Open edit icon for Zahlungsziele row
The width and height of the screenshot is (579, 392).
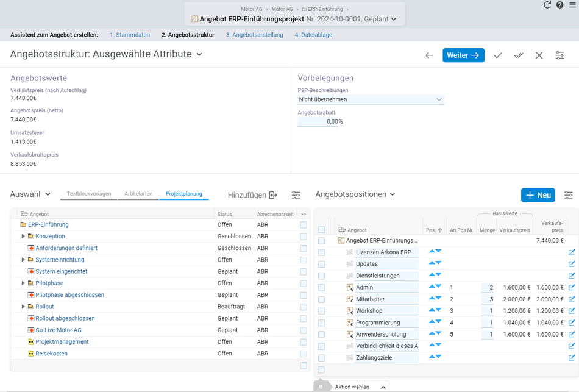572,358
